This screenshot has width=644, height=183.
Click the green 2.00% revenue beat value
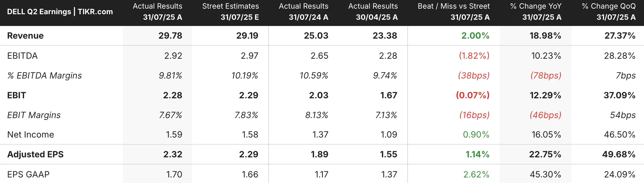coord(475,36)
